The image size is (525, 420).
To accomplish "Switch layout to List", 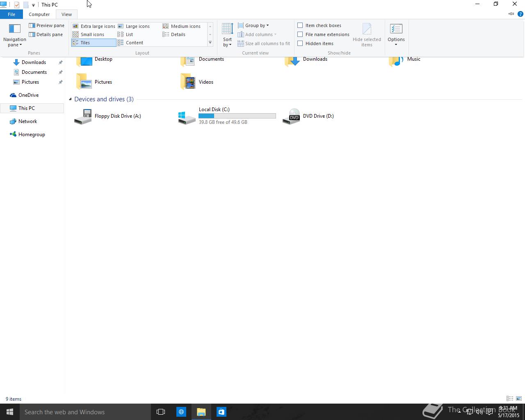I will tap(125, 34).
